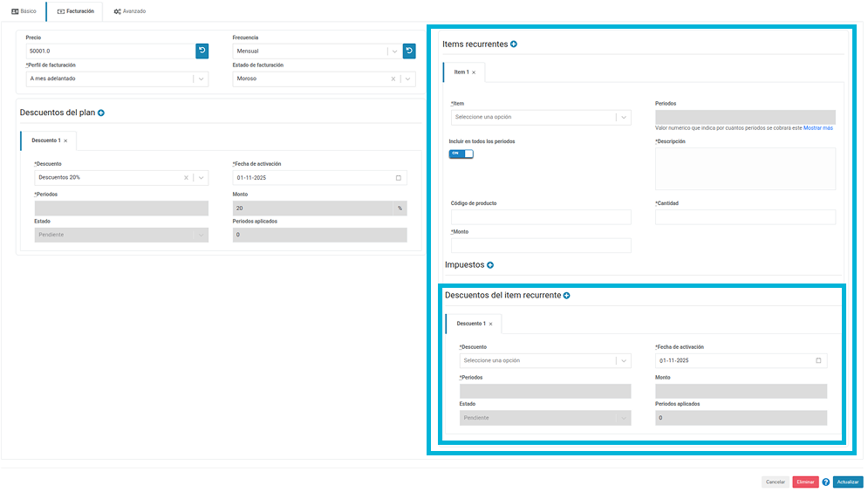Screen dimensions: 868x492
Task: Click the plan discount Periodos field
Action: (x=121, y=208)
